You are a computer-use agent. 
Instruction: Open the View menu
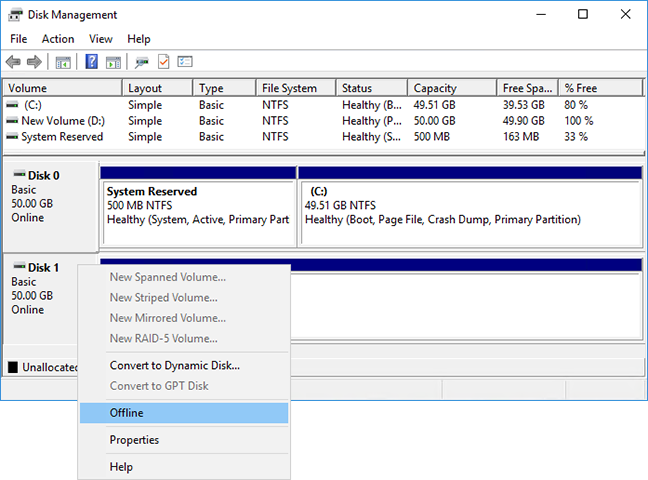[101, 39]
